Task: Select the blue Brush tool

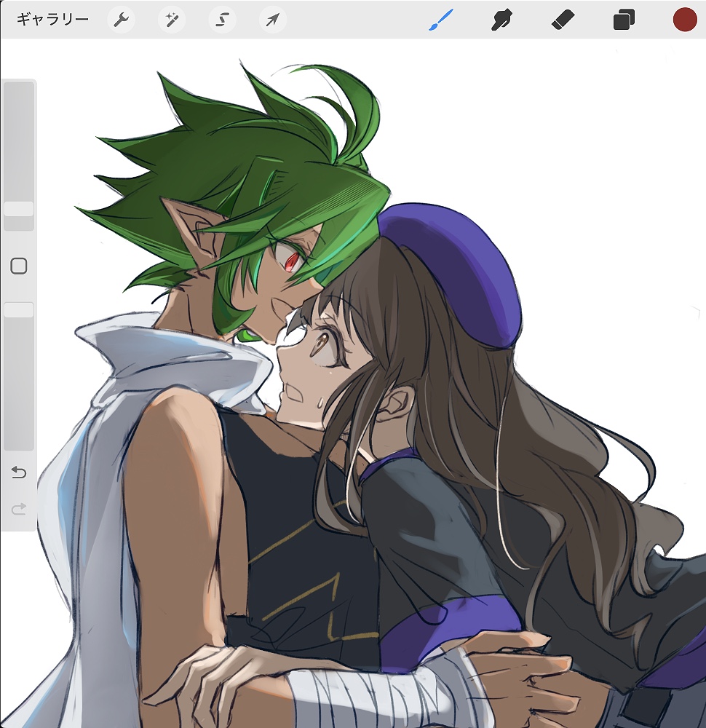Action: (x=440, y=20)
